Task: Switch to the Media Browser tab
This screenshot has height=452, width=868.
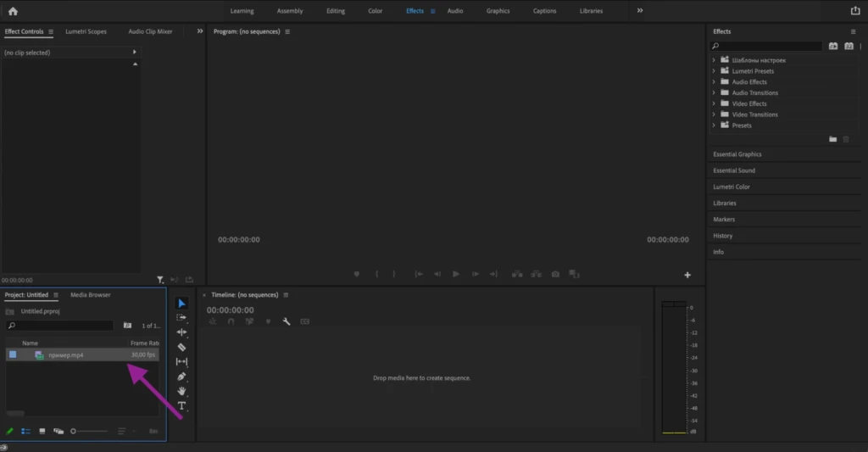Action: [91, 294]
